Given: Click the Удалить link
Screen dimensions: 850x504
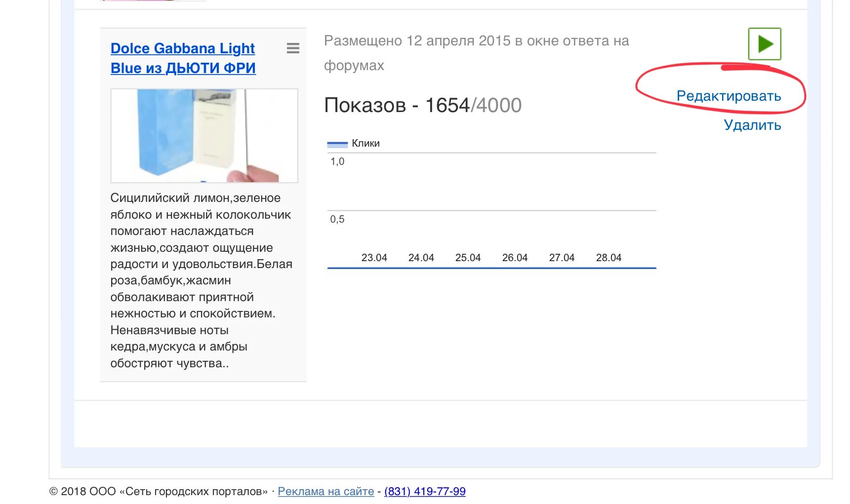Looking at the screenshot, I should coord(752,125).
